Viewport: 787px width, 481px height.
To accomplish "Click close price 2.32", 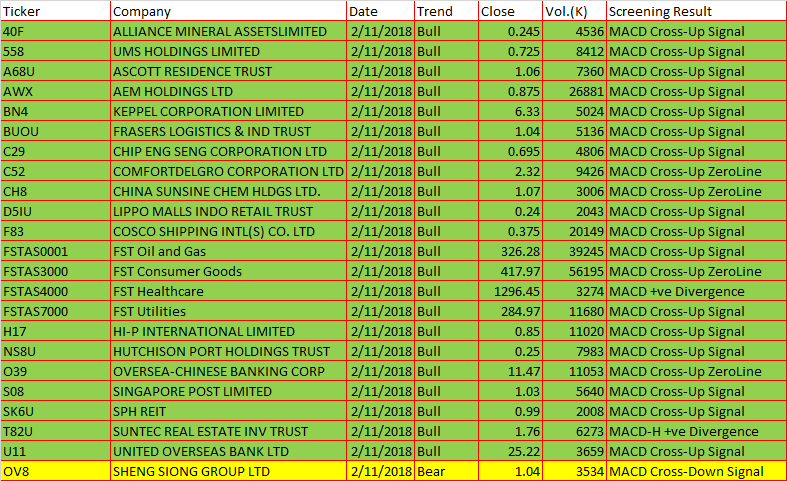I will pos(510,171).
